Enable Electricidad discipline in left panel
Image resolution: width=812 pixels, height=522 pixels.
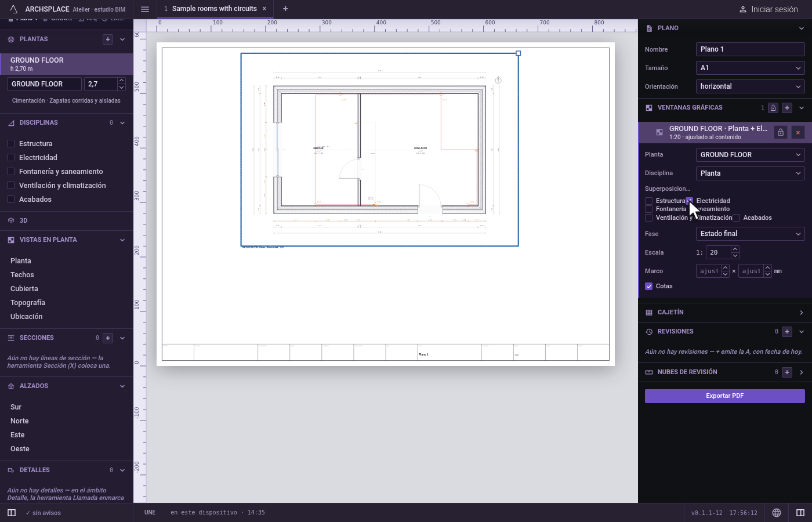point(10,158)
